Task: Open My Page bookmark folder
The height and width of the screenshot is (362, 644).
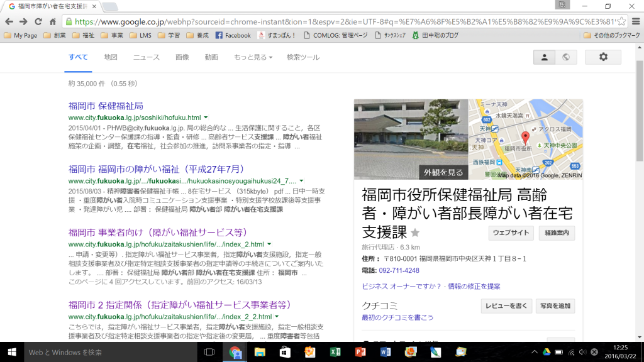Action: point(21,36)
